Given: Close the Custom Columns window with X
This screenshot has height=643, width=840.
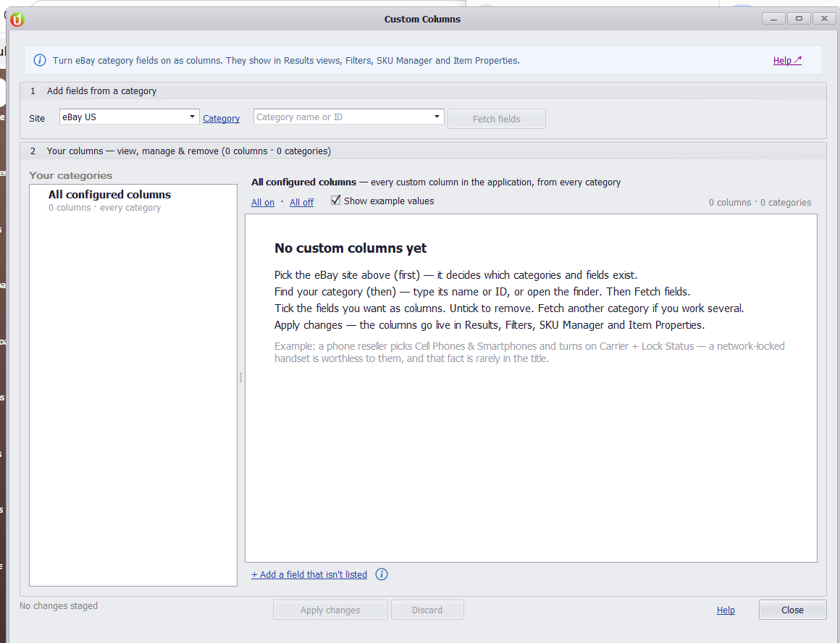Looking at the screenshot, I should click(824, 19).
